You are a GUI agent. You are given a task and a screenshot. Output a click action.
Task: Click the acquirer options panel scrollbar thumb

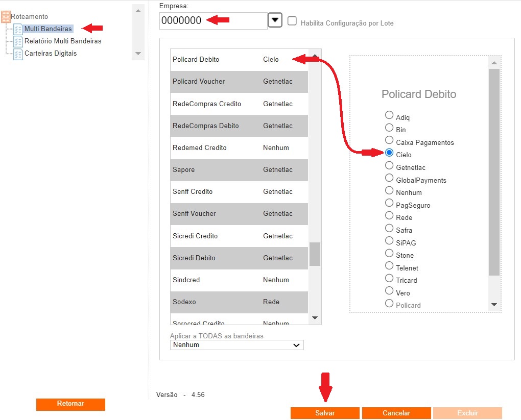pos(494,172)
